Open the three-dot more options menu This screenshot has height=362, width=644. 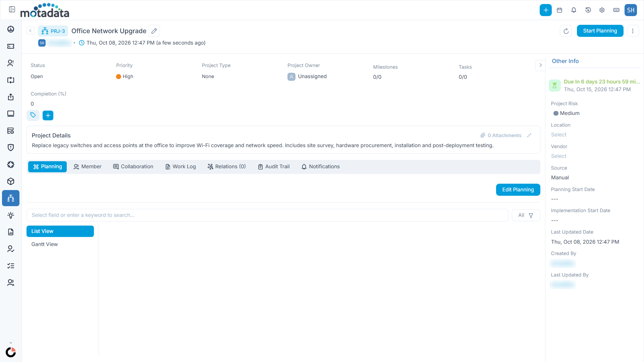(x=633, y=31)
